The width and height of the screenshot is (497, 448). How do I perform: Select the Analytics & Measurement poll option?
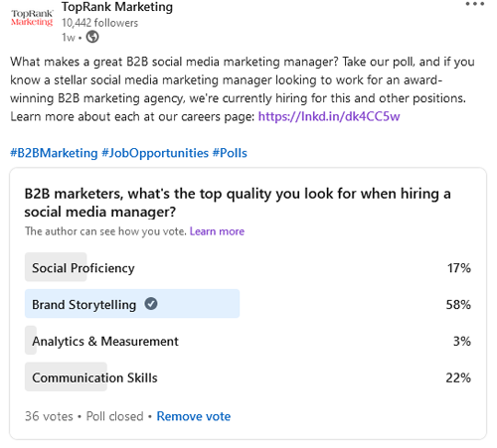[248, 341]
